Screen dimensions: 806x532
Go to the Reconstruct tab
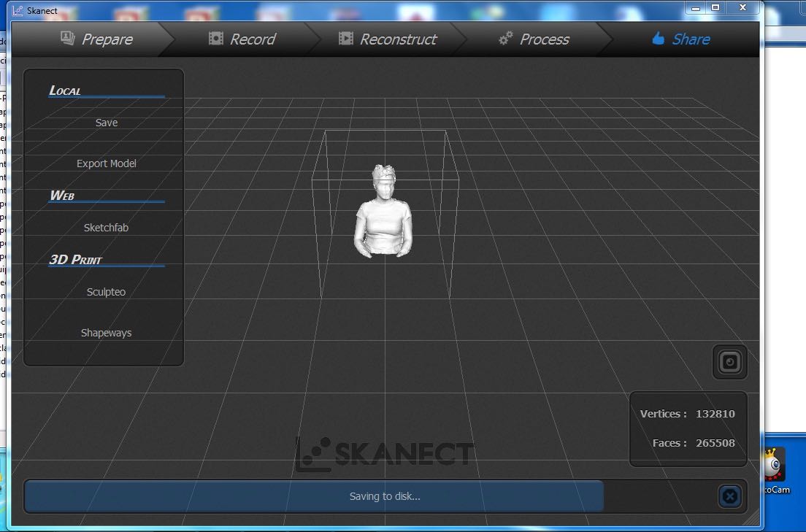coord(388,39)
